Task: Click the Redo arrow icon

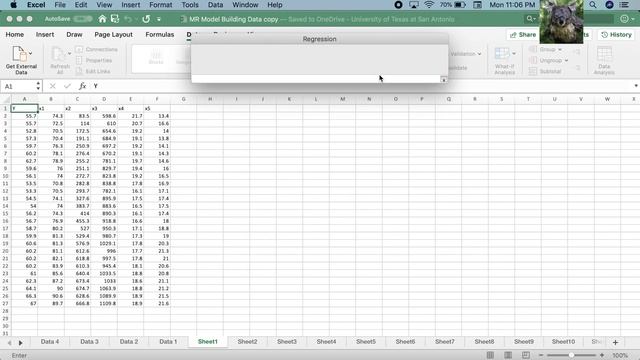Action: 146,19
